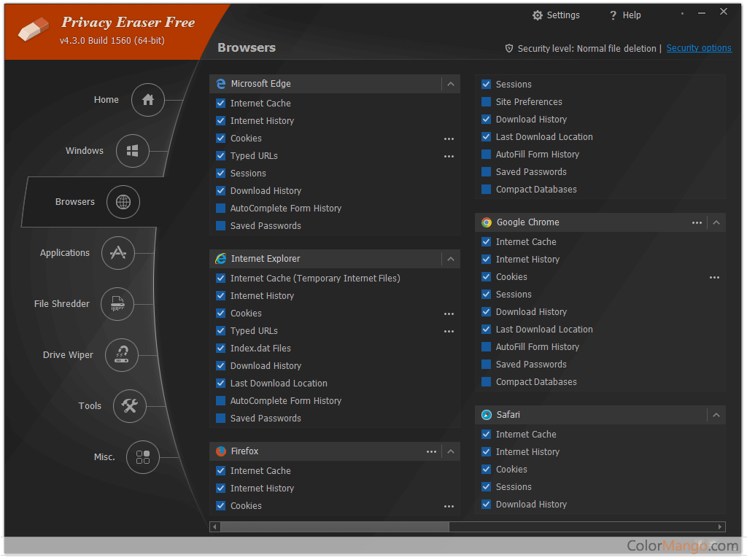747x560 pixels.
Task: Select the Browsers menu label
Action: pyautogui.click(x=75, y=202)
